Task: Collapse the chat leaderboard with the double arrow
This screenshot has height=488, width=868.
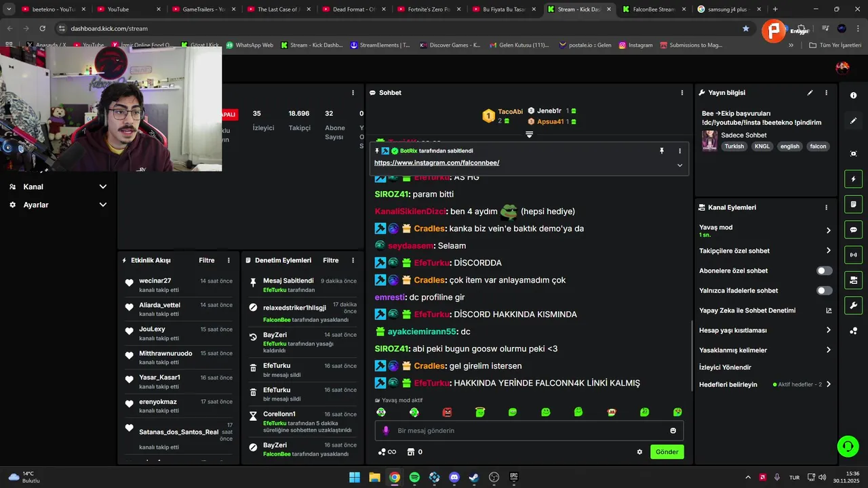Action: [x=530, y=134]
